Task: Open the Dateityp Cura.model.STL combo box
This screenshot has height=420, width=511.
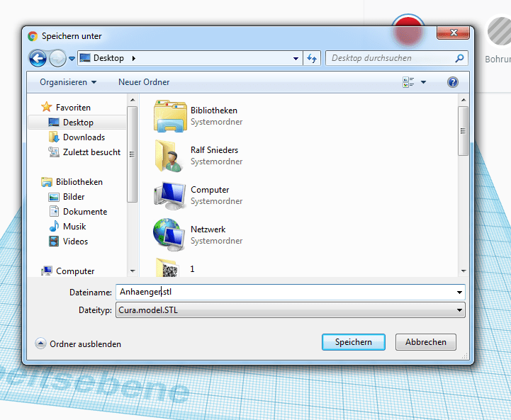Action: 291,310
